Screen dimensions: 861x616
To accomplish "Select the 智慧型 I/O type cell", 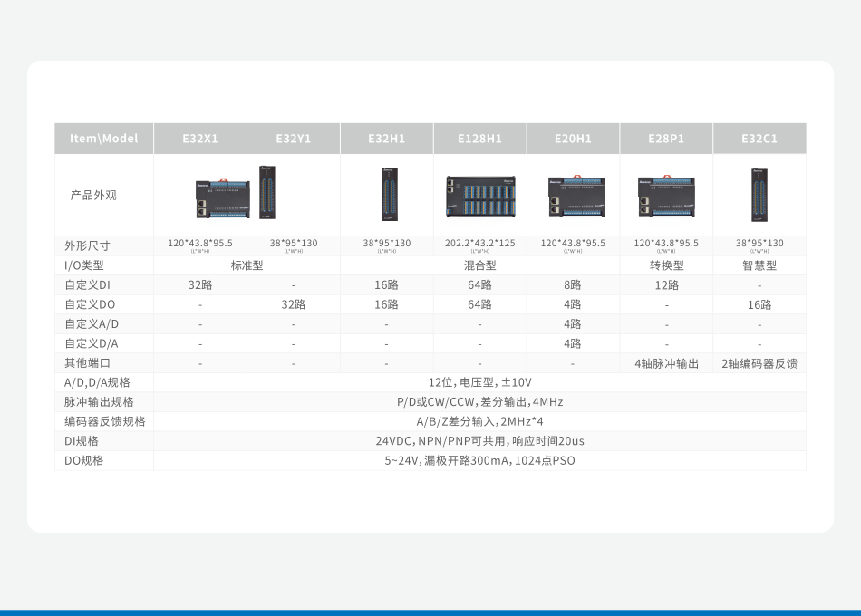I will pos(759,265).
